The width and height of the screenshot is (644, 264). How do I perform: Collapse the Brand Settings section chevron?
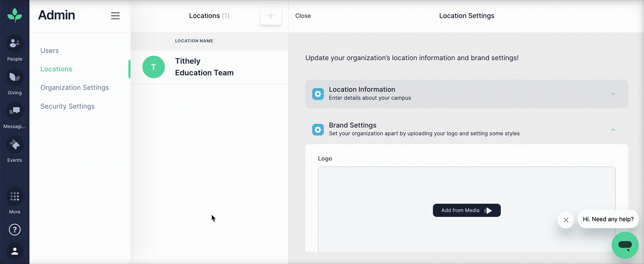613,130
